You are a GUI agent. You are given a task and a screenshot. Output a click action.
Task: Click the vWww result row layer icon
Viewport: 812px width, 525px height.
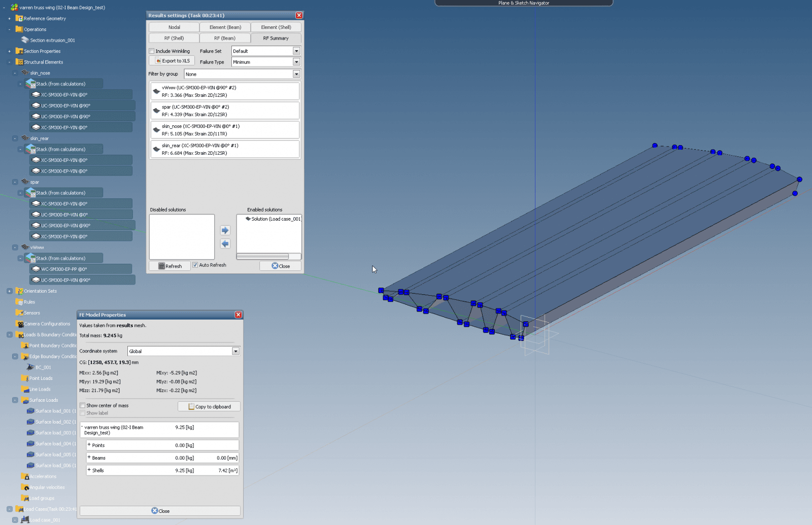coord(156,91)
